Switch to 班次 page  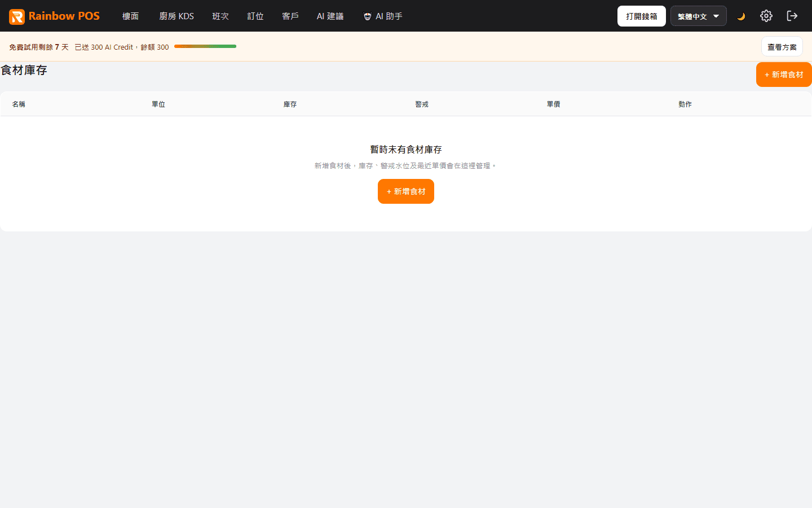click(220, 16)
